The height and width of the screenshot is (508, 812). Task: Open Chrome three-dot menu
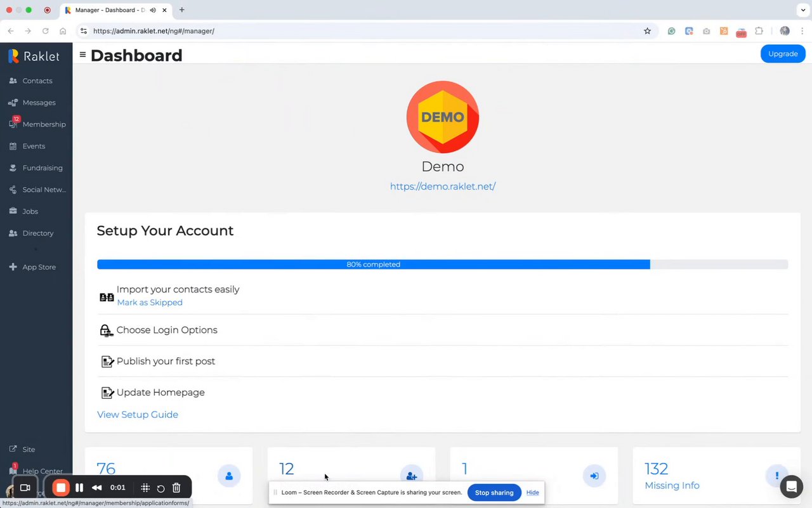click(x=802, y=31)
